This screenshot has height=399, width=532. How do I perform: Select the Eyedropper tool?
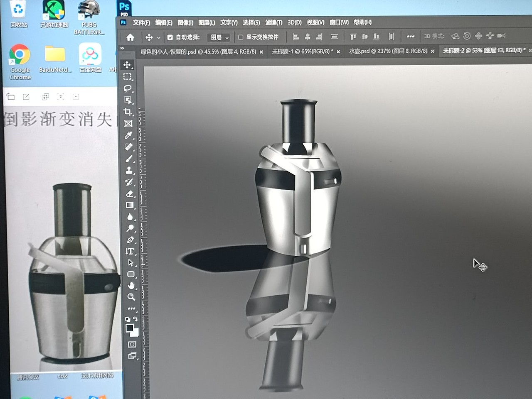129,135
